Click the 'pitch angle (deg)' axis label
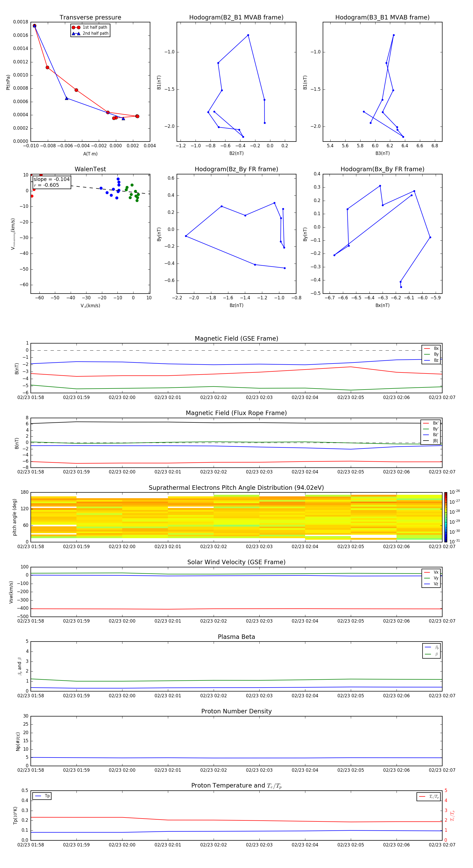The width and height of the screenshot is (473, 868). click(14, 517)
